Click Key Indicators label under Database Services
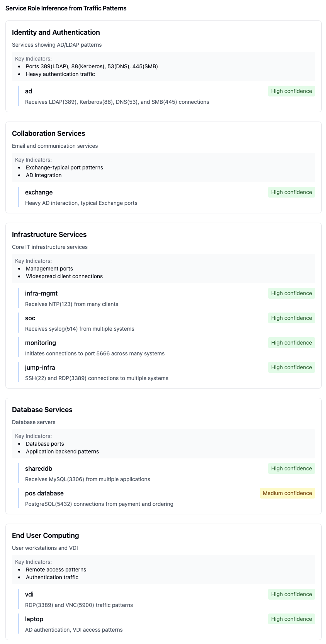 [x=33, y=436]
